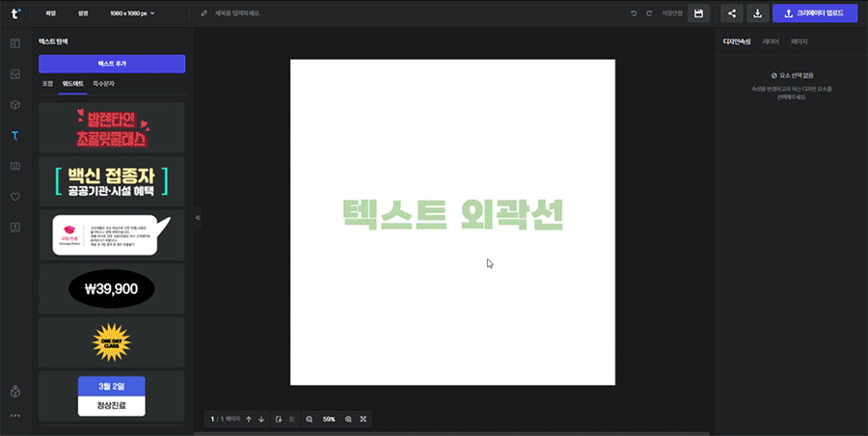Click the 크리에이터 업로드 button
The width and height of the screenshot is (868, 436).
click(815, 14)
